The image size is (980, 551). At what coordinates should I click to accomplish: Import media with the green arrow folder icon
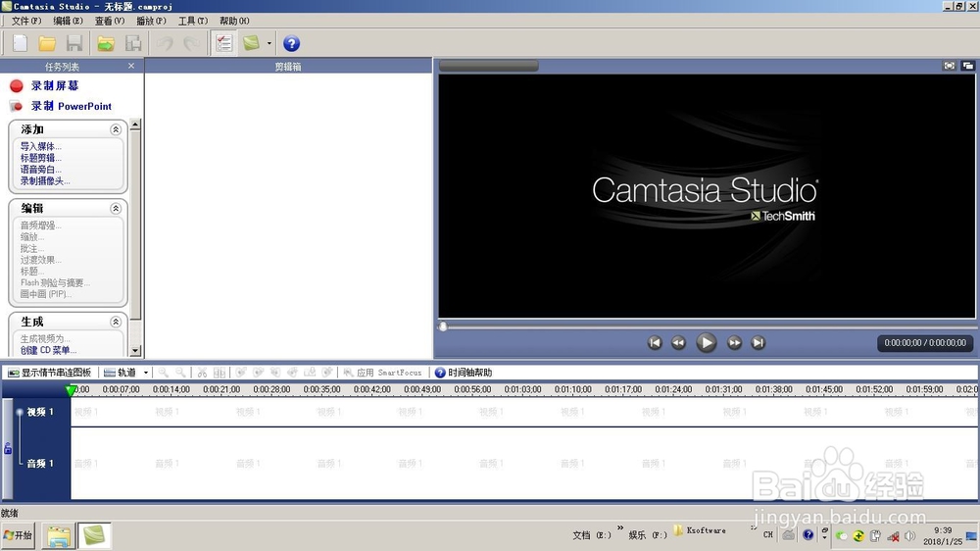pos(106,43)
